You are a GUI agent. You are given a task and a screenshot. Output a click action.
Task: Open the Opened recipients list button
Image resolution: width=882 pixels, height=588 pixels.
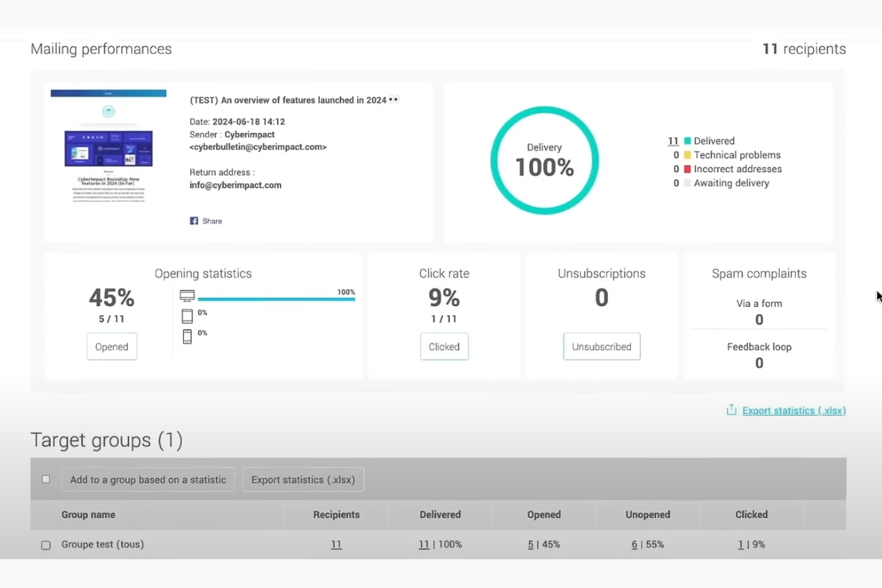coord(112,347)
